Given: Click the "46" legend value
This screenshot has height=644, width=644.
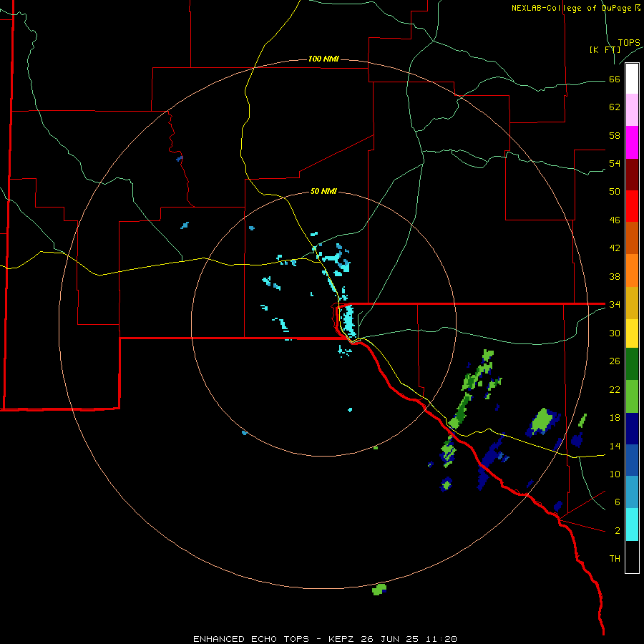Looking at the screenshot, I should coord(615,220).
